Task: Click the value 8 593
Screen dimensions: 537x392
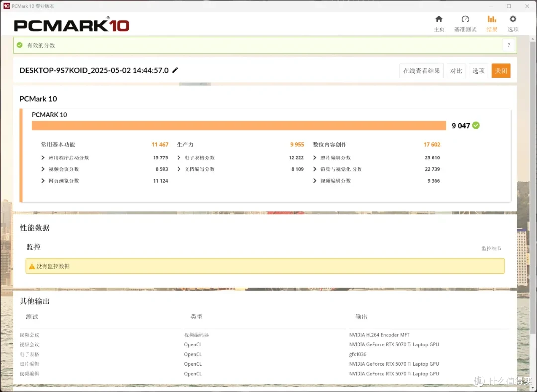Action: (x=162, y=169)
